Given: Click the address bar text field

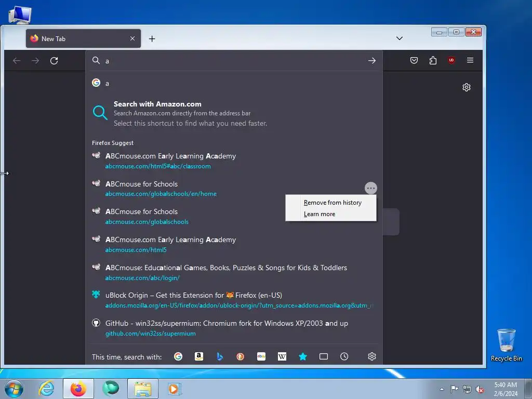Looking at the screenshot, I should point(234,61).
